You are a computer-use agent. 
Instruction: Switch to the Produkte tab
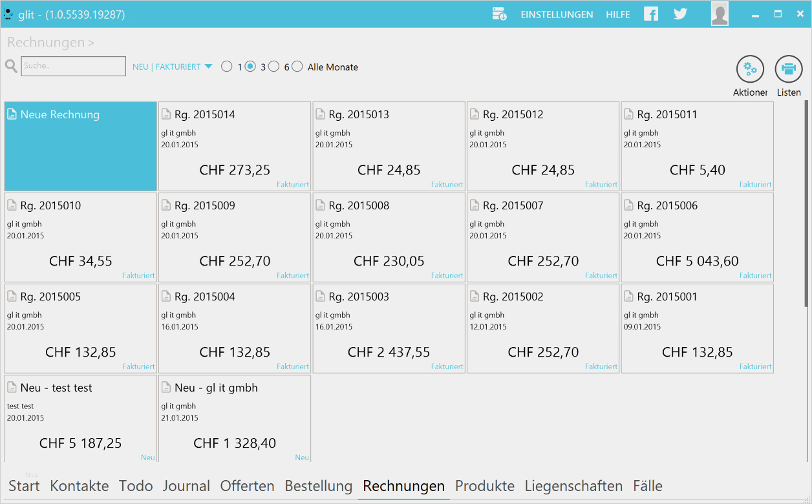coord(485,486)
